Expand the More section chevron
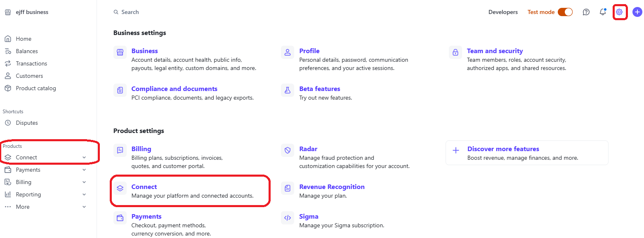 click(84, 207)
